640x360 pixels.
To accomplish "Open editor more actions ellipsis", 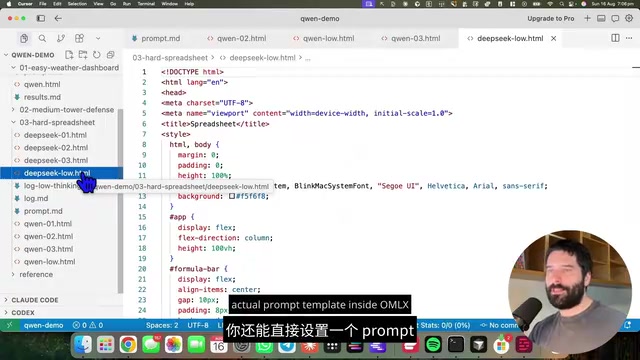I will 629,38.
